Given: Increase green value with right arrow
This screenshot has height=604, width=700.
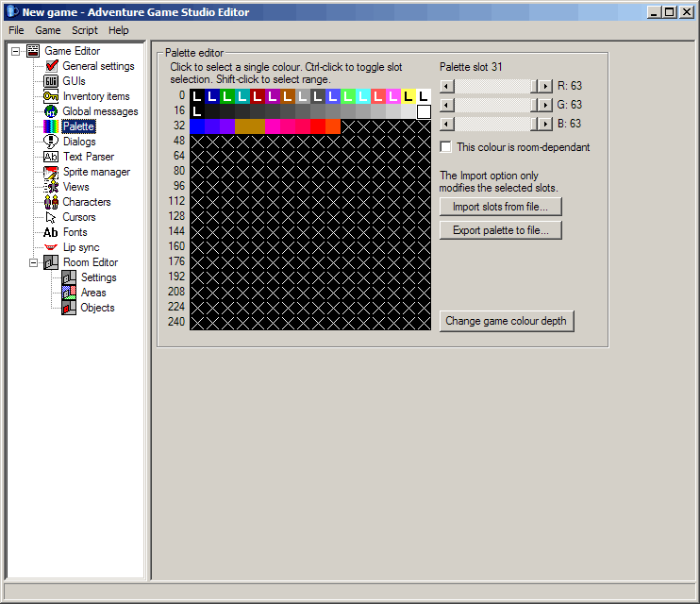Looking at the screenshot, I should [545, 105].
